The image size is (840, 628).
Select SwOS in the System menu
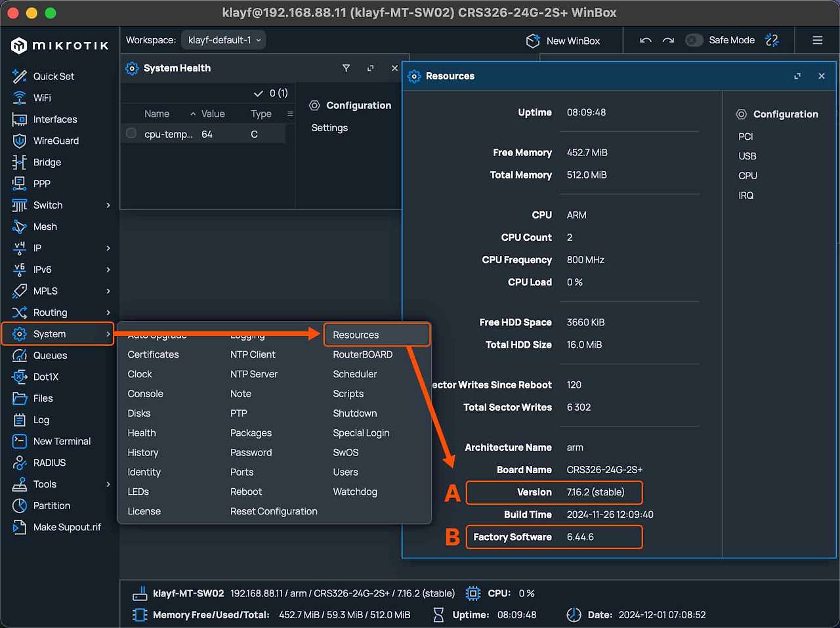tap(346, 452)
